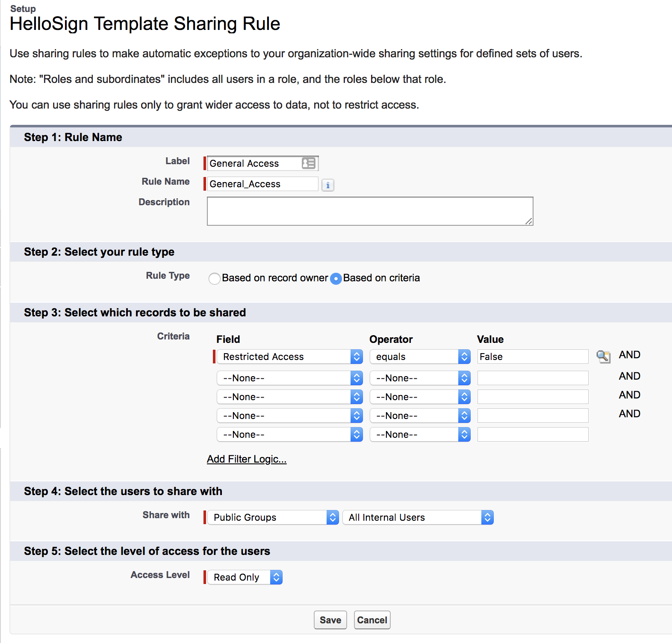Click the Rule Name input General_Access
Image resolution: width=672 pixels, height=643 pixels.
(263, 184)
